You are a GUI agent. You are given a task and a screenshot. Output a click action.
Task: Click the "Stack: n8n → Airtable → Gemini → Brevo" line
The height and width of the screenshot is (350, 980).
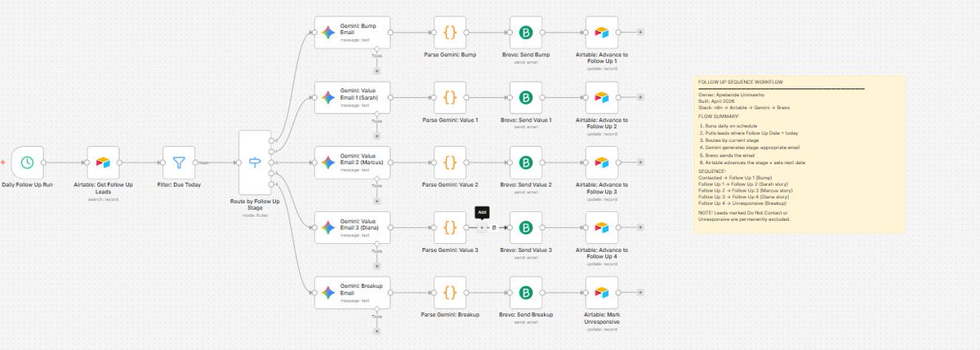[742, 107]
